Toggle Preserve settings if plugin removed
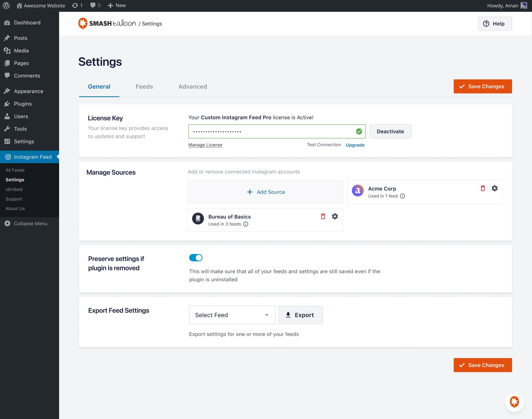This screenshot has height=419, width=532. [x=196, y=258]
